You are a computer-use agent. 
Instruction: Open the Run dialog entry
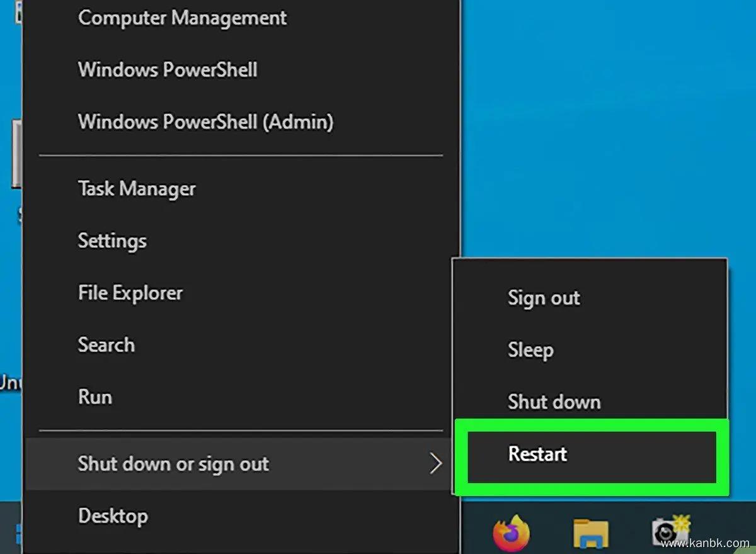[95, 397]
